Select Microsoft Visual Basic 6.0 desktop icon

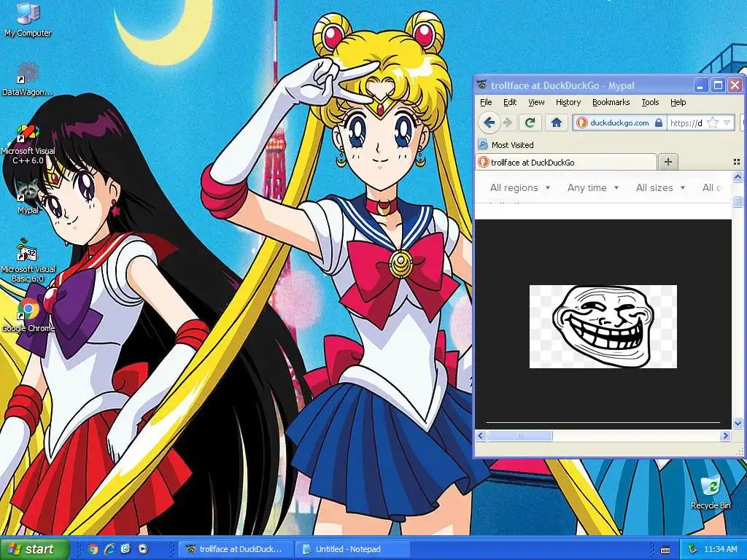point(28,261)
